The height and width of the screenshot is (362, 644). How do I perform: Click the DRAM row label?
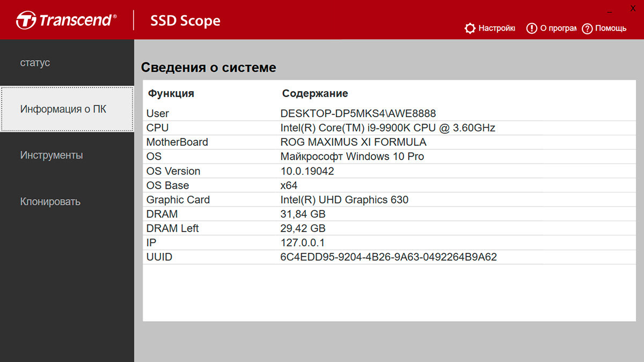162,214
